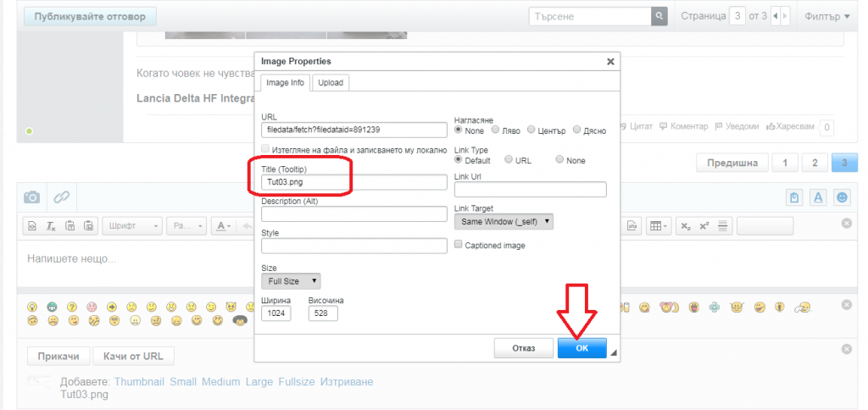
Task: Open the camera photo insert tool
Action: pos(32,197)
